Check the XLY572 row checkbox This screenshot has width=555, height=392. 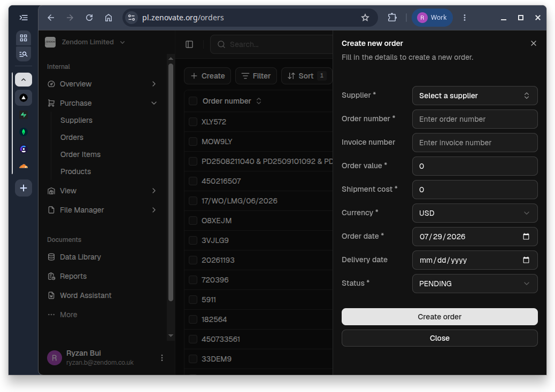click(193, 122)
